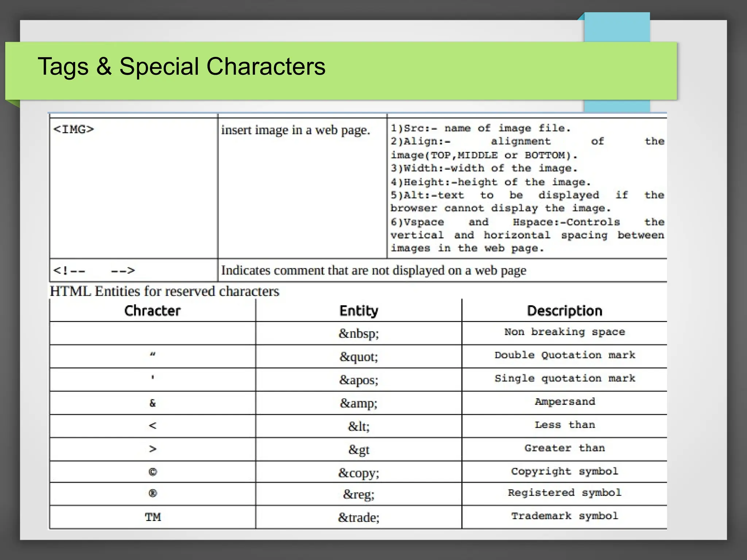Select the '&nbsp;' entity cell

click(x=359, y=334)
